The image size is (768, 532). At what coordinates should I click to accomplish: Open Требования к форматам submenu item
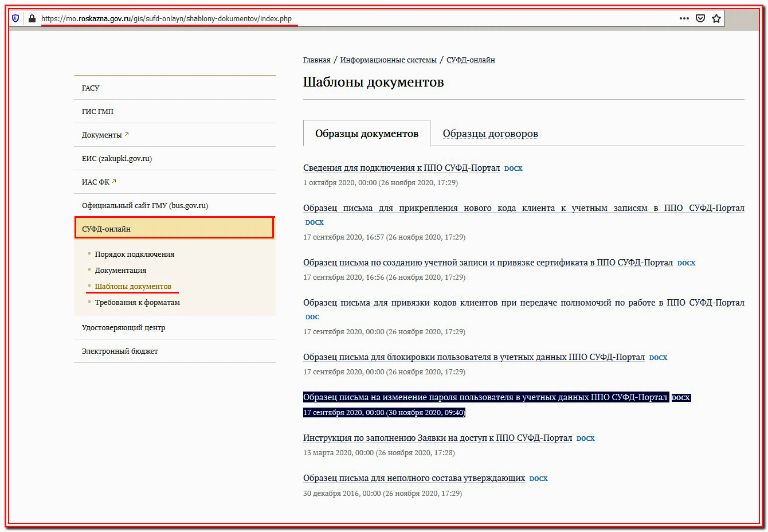(x=138, y=302)
